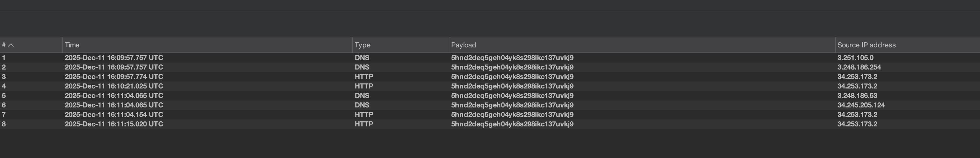Image resolution: width=980 pixels, height=158 pixels.
Task: Click source IP 3.251.105.0 cell
Action: 855,58
